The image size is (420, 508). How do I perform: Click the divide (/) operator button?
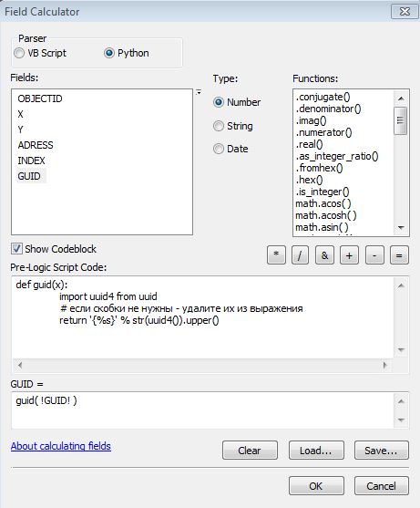300,255
